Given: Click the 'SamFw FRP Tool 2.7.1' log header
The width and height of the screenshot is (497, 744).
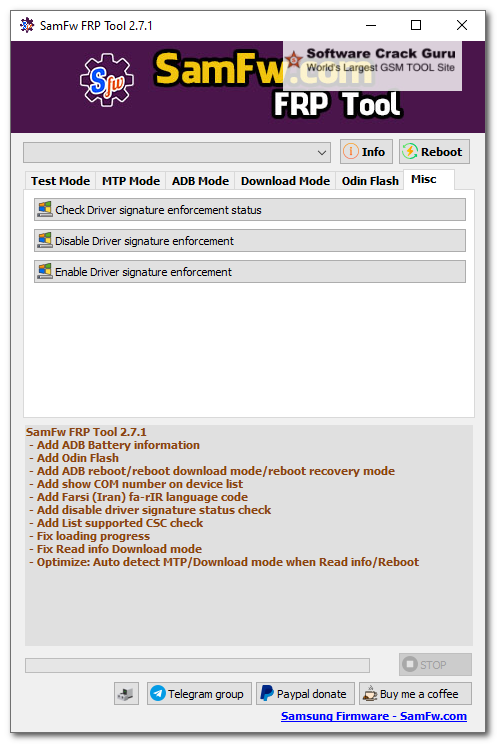Looking at the screenshot, I should (86, 432).
